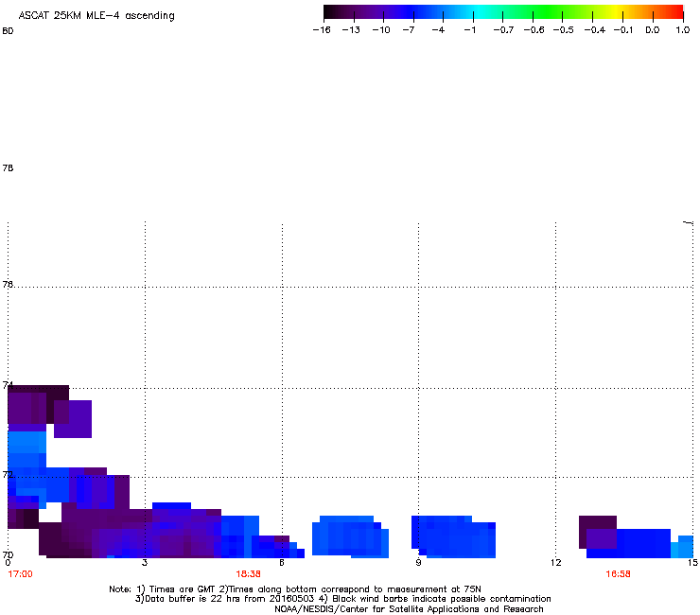This screenshot has width=700, height=615.
Task: Click the longitude 12 axis label
Action: [x=556, y=562]
